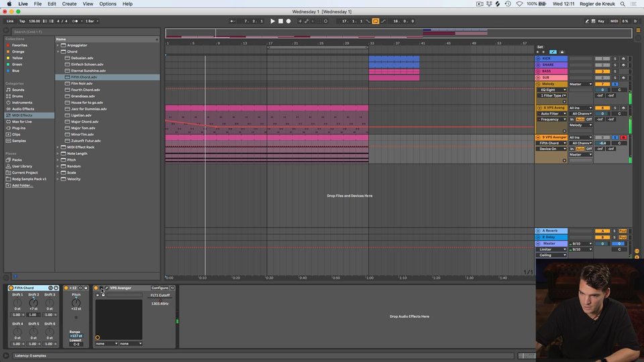The height and width of the screenshot is (362, 644).
Task: Set 8 VPS Aveng monitor to In
Action: coord(572,119)
